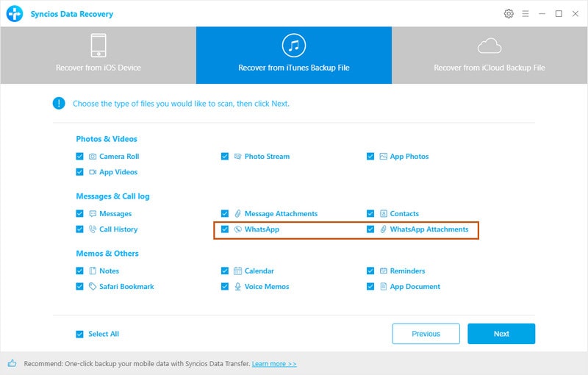Viewport: 588px width, 375px height.
Task: Open the Learn more link
Action: 274,364
